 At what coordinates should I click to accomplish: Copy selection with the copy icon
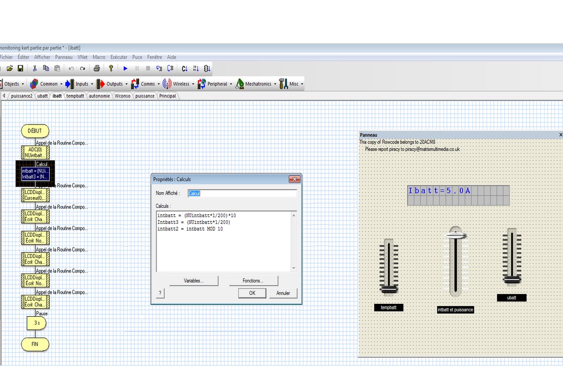point(46,69)
